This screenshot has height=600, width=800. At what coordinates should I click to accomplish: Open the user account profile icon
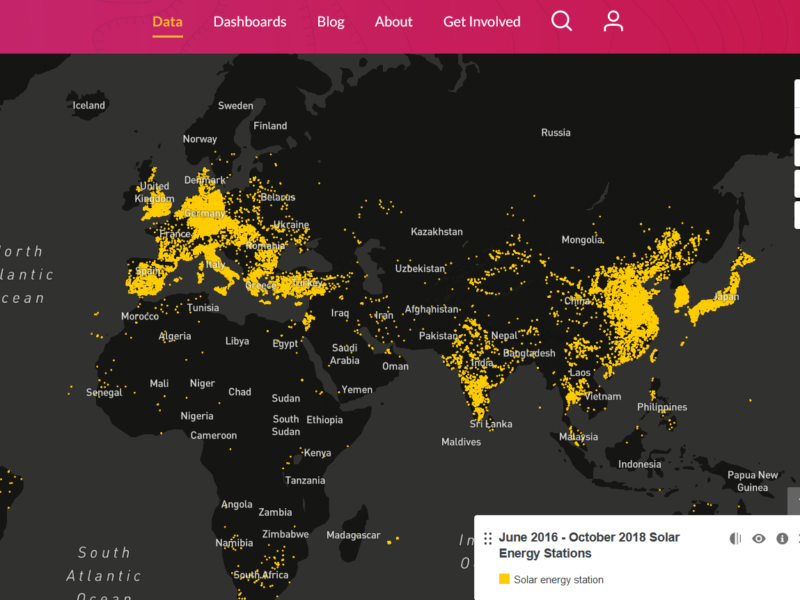point(613,21)
